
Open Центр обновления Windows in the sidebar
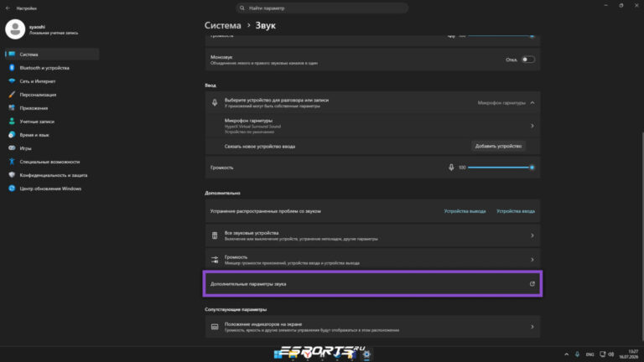pos(52,189)
